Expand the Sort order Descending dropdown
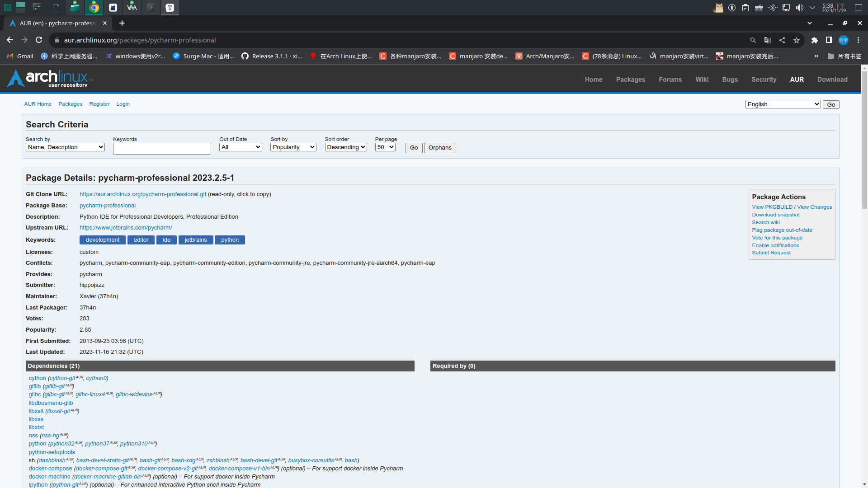The height and width of the screenshot is (488, 868). 346,147
